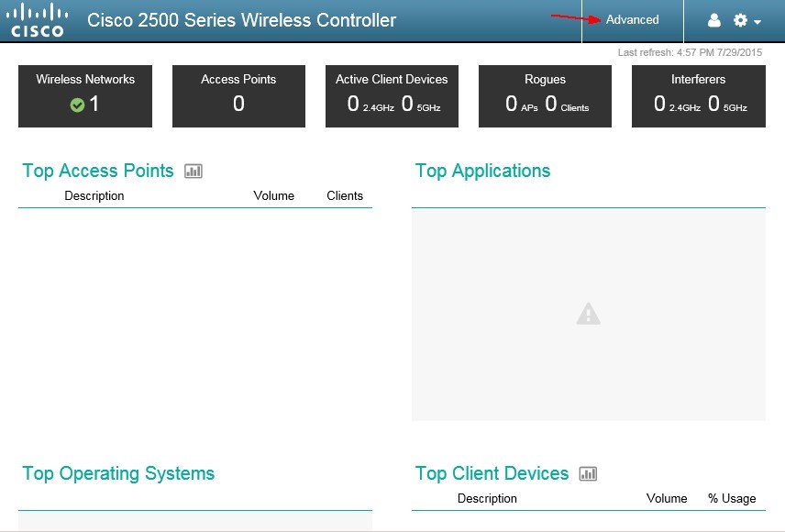Click the rogue Clients count
Viewport: 785px width, 532px height.
[567, 104]
